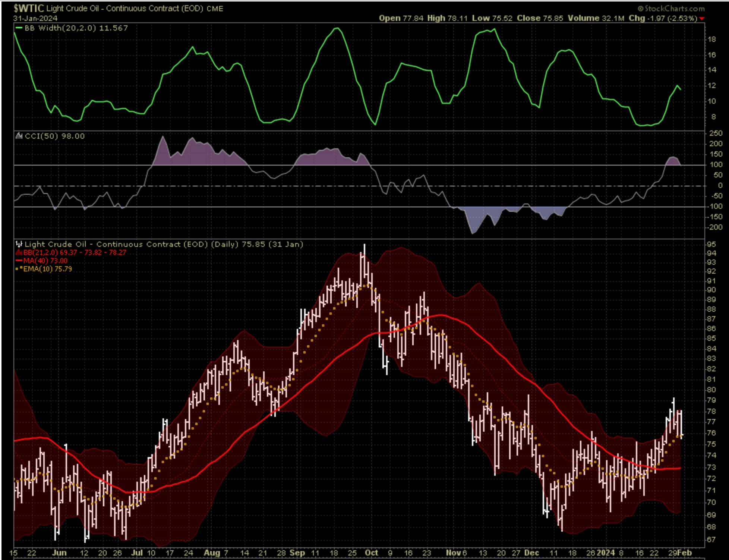729x560 pixels.
Task: Click the OHLC bar icon beside Light Crude Oil
Action: click(19, 245)
